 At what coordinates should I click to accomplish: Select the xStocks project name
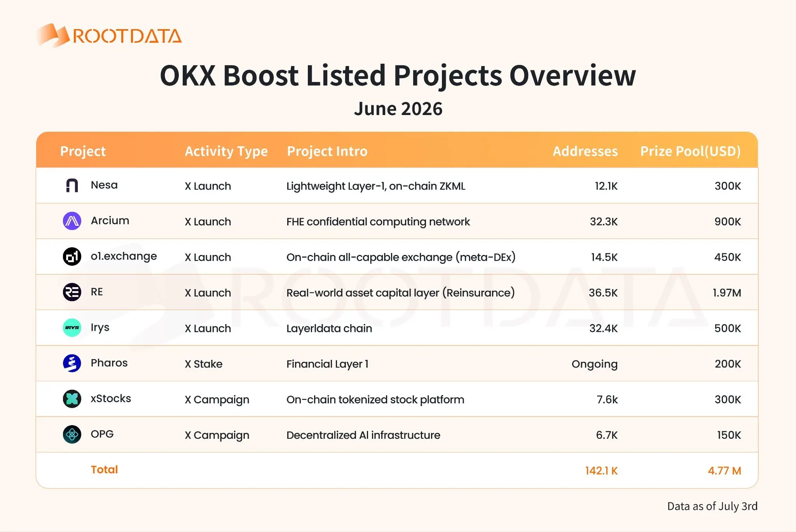[111, 399]
